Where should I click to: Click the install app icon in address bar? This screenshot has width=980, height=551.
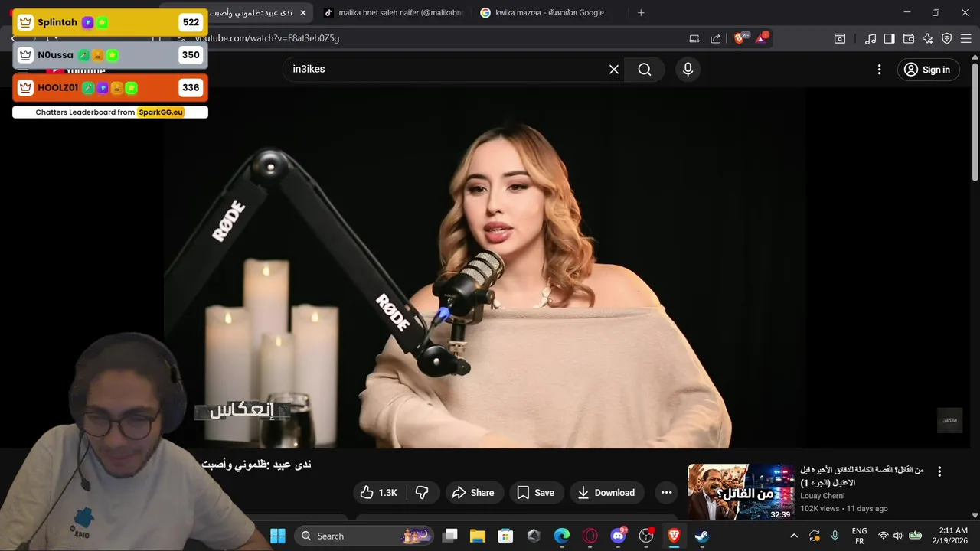pyautogui.click(x=694, y=38)
